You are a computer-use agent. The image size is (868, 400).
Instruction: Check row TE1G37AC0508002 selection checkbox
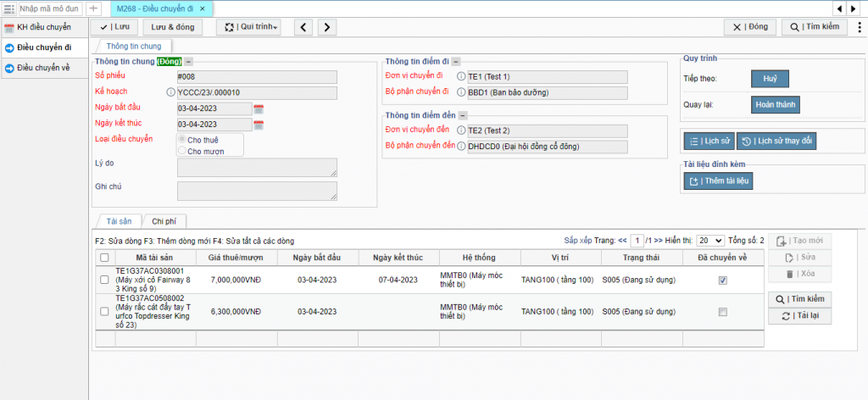pyautogui.click(x=104, y=312)
